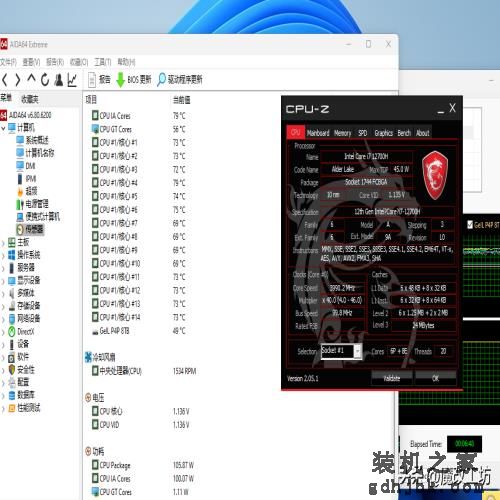500x500 pixels.
Task: Expand the 存储设备 tree node
Action: click(3, 306)
